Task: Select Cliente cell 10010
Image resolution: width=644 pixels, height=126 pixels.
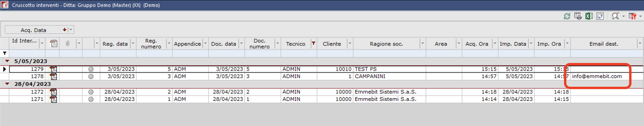Action: (x=335, y=69)
